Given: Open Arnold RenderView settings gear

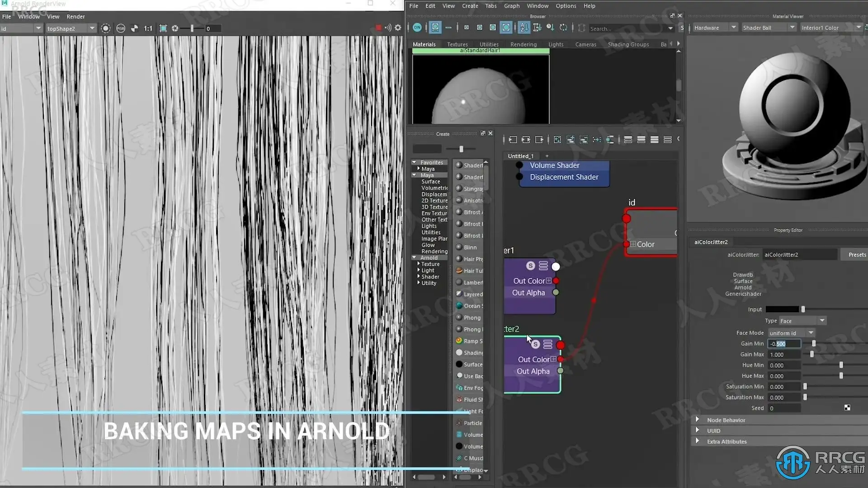Looking at the screenshot, I should 398,28.
